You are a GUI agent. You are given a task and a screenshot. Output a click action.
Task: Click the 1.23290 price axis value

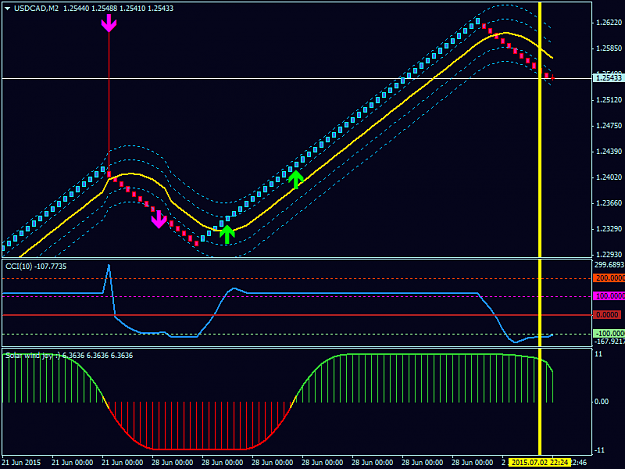609,229
